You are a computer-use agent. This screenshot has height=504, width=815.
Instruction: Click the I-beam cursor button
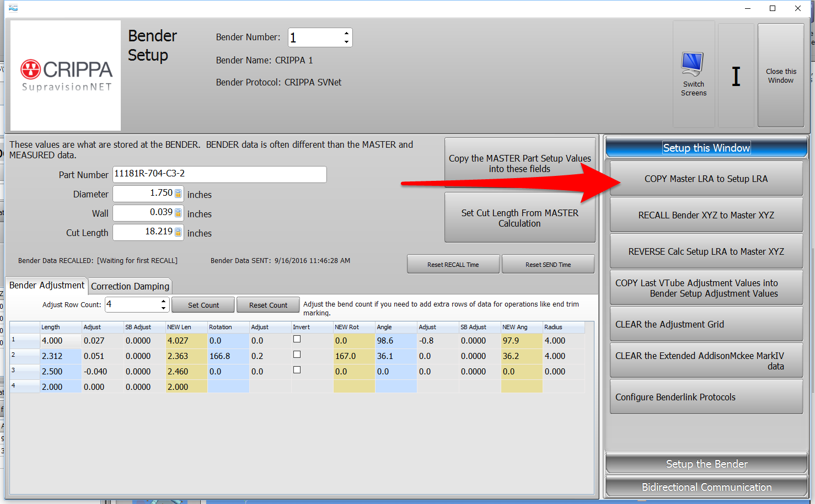pyautogui.click(x=736, y=76)
